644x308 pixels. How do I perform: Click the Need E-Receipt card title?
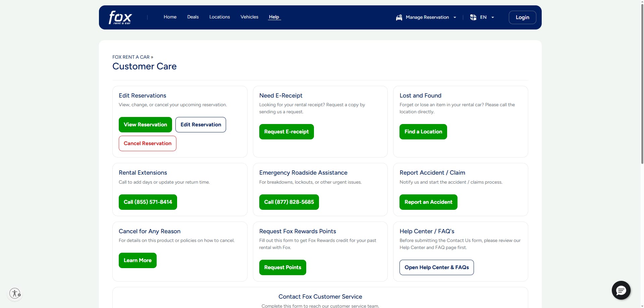[281, 96]
